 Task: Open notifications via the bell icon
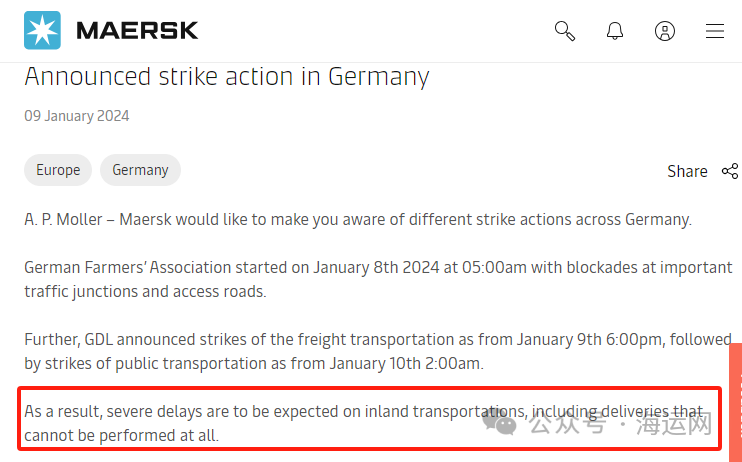pos(615,31)
